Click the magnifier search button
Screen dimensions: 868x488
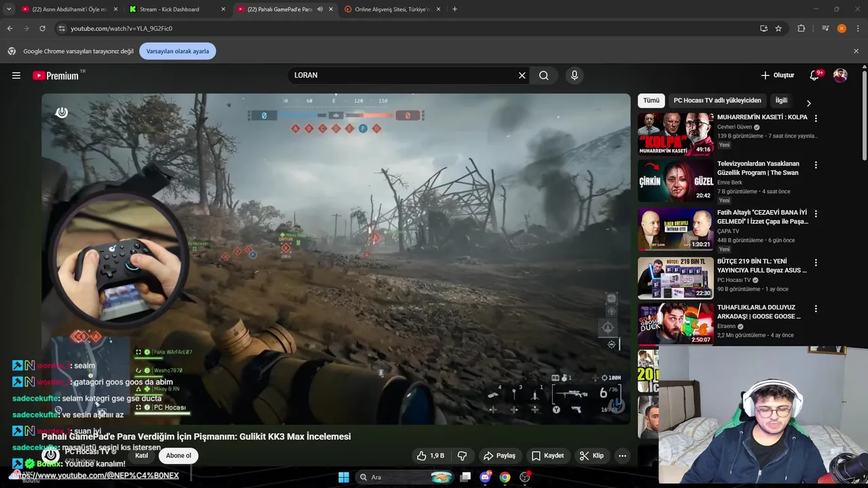[x=544, y=75]
